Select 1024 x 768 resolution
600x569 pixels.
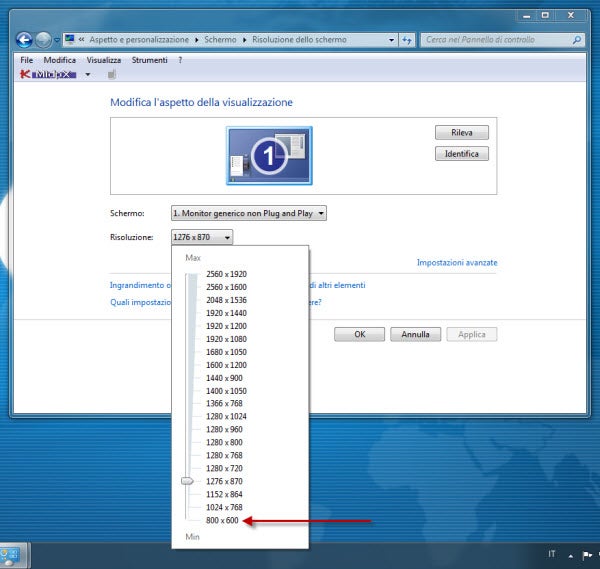coord(224,507)
